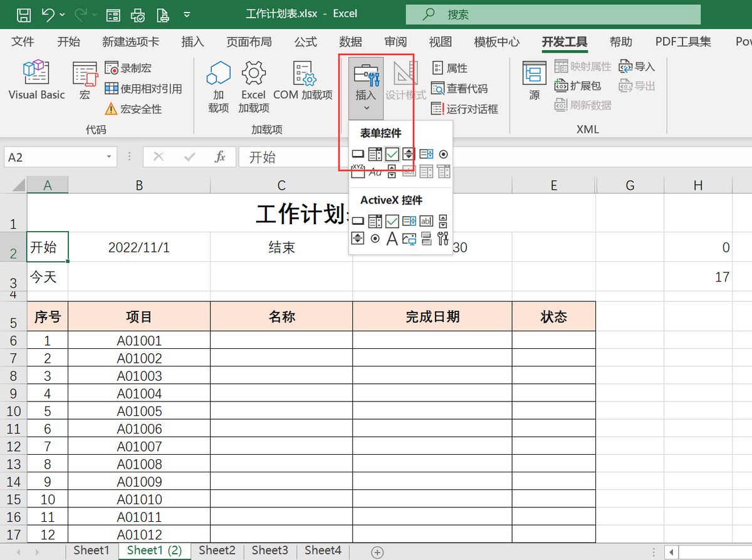
Task: Click the 搜索 search box
Action: [x=553, y=14]
